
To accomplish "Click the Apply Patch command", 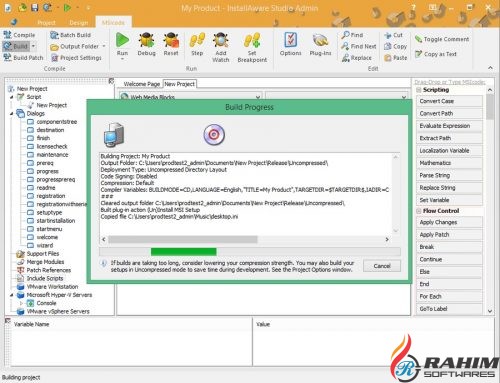I will (x=449, y=235).
